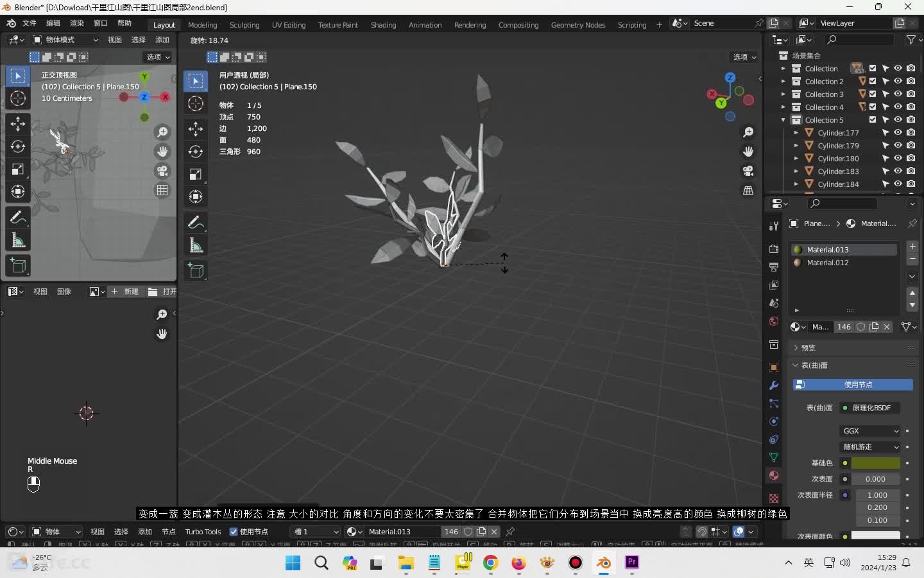Viewport: 924px width, 578px height.
Task: Toggle selectability of Collection 4
Action: [x=885, y=107]
